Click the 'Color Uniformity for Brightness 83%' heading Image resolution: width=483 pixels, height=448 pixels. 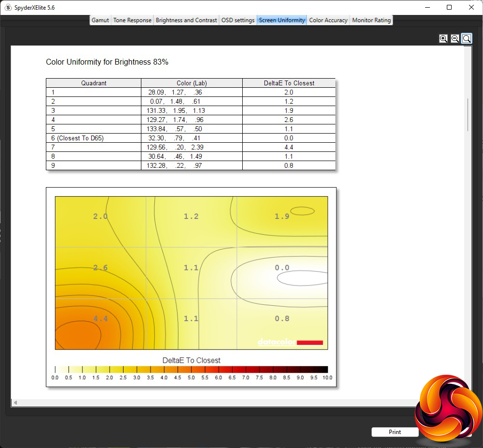(107, 62)
